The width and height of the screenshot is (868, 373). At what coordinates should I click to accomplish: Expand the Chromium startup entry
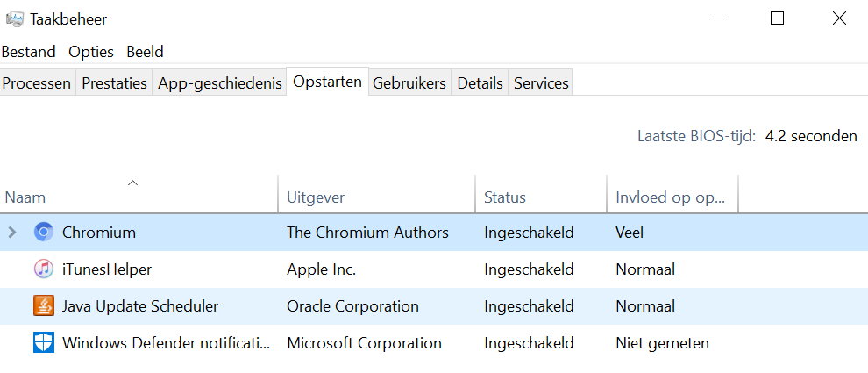(x=12, y=233)
